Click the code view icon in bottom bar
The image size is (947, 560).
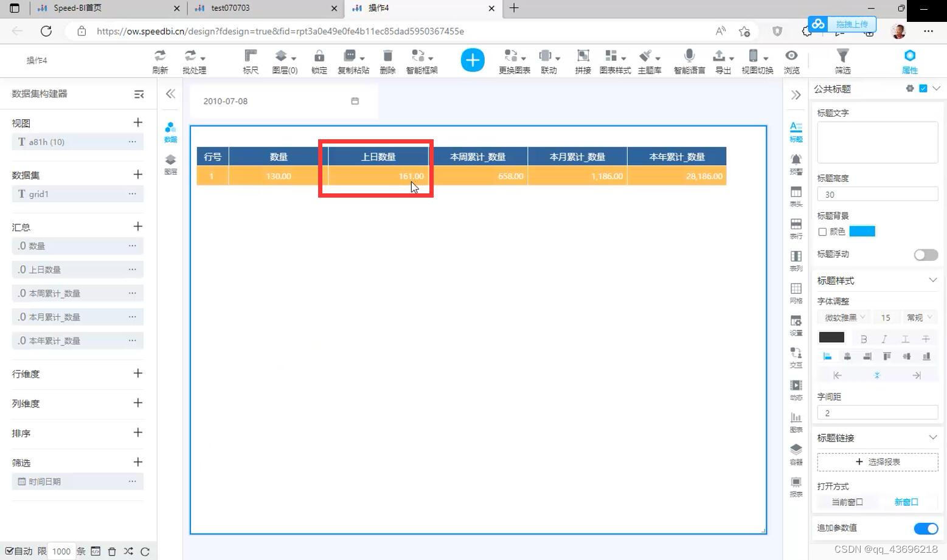95,551
